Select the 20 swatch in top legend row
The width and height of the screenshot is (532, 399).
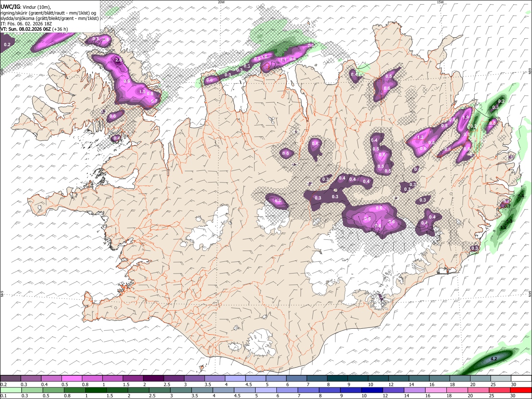pos(480,379)
